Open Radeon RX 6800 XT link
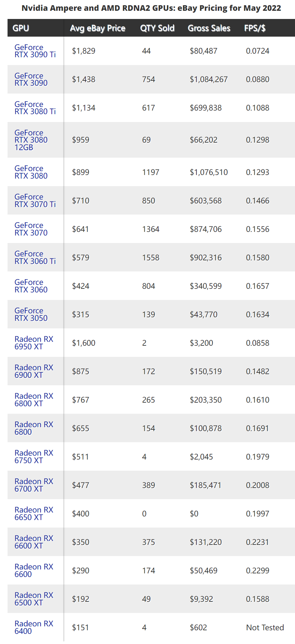The height and width of the screenshot is (644, 295). (34, 400)
